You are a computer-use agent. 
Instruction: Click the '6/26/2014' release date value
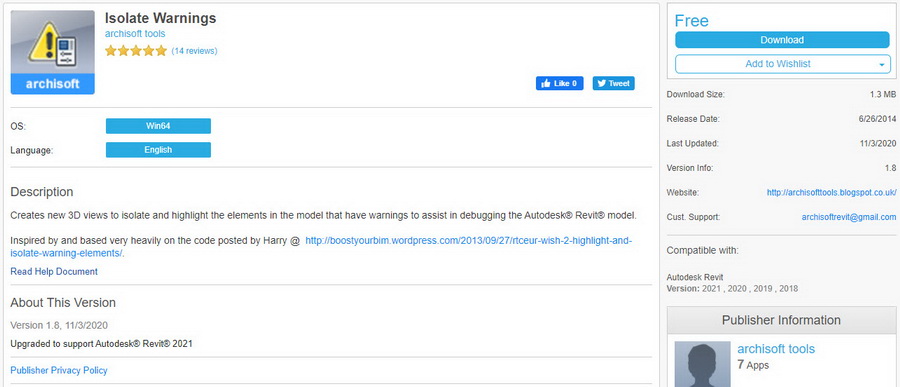point(877,119)
